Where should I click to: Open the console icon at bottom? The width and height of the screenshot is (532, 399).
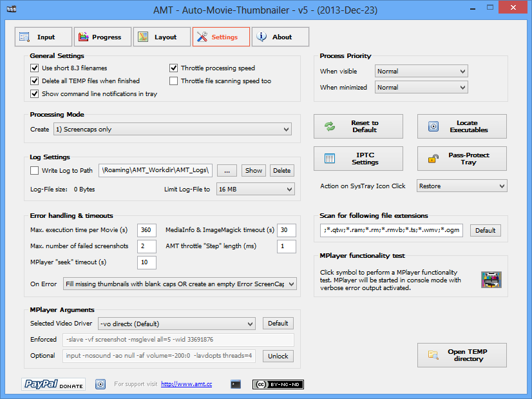tap(236, 384)
